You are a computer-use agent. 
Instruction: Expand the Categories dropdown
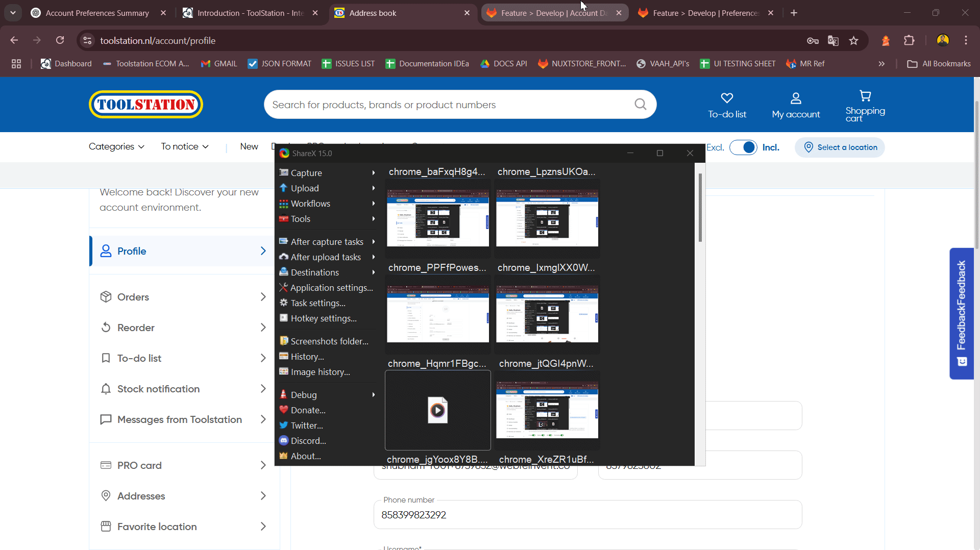116,147
